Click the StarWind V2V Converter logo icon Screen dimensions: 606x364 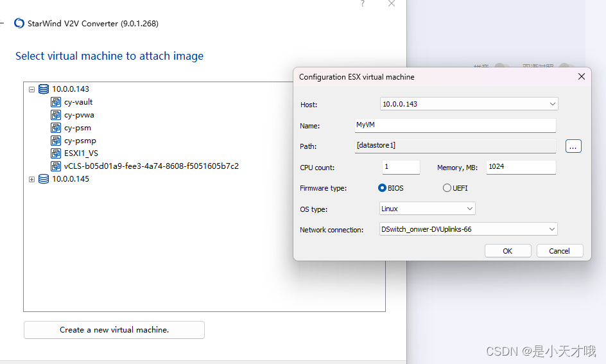(x=19, y=23)
